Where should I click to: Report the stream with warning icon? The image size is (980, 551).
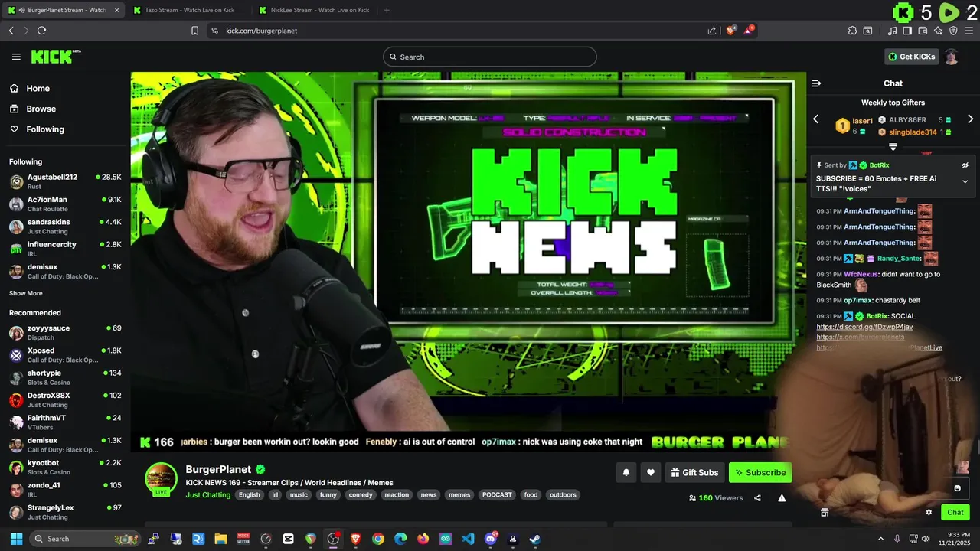782,498
